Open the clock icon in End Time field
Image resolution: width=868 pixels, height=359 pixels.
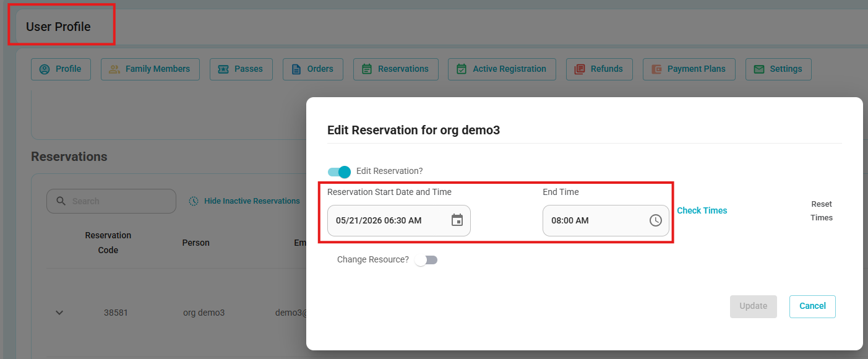click(x=656, y=220)
